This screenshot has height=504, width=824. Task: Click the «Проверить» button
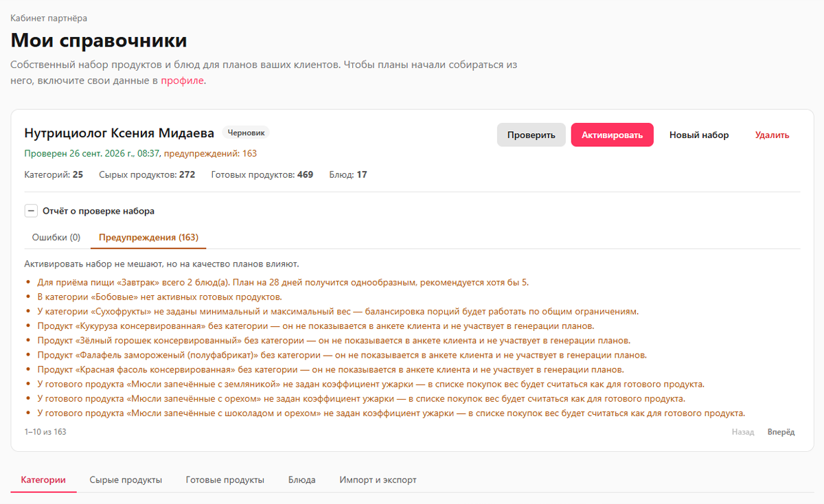(531, 135)
